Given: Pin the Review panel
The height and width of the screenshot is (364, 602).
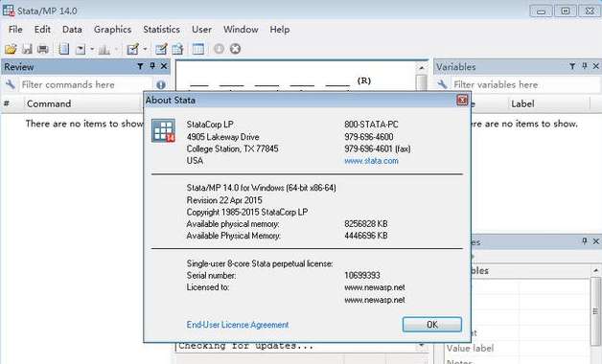Looking at the screenshot, I should click(152, 66).
